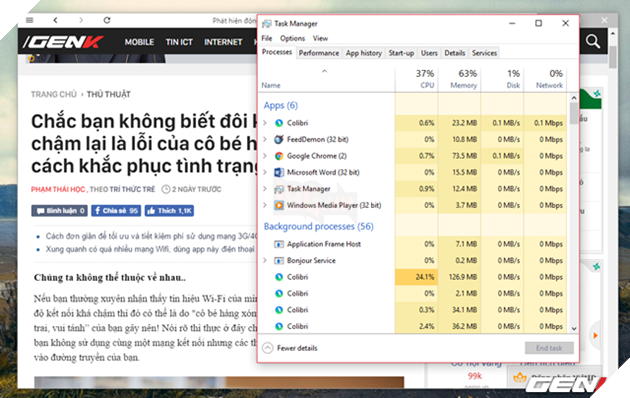The width and height of the screenshot is (630, 398).
Task: Reload the page with the refresh icon
Action: 107,20
